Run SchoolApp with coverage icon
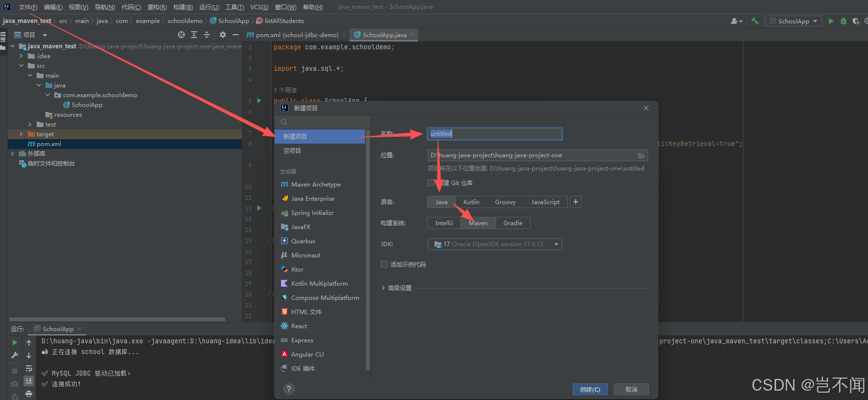Screen dimensions: 868x400 point(856,21)
